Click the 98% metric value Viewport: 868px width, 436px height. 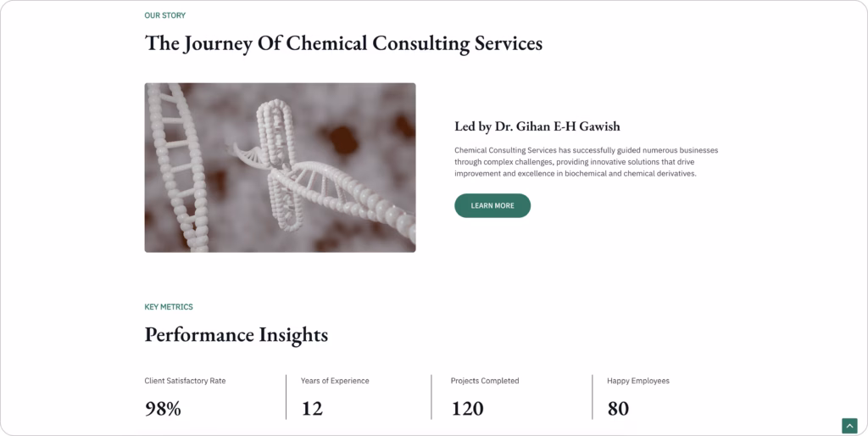coord(163,409)
